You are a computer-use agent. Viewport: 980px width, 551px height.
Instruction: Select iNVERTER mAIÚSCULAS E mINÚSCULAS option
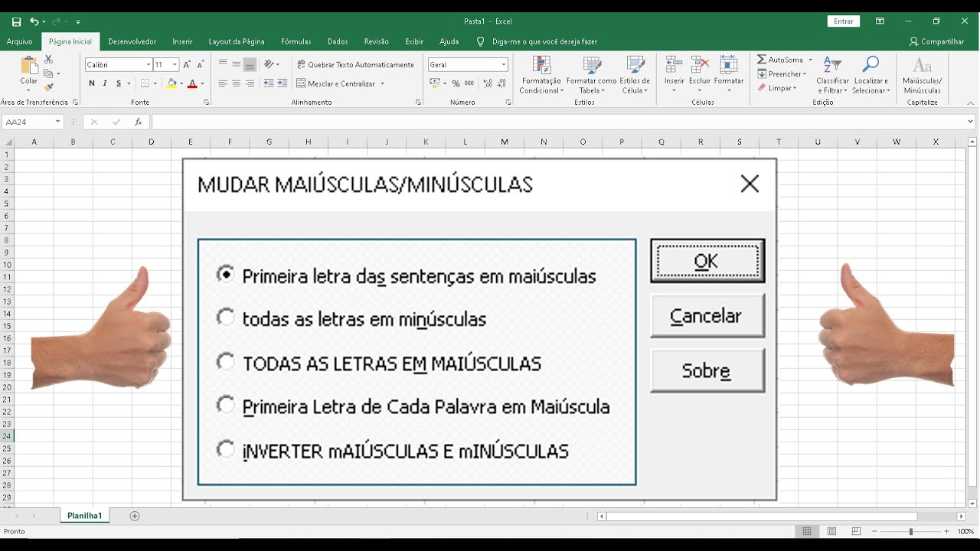pos(393,451)
